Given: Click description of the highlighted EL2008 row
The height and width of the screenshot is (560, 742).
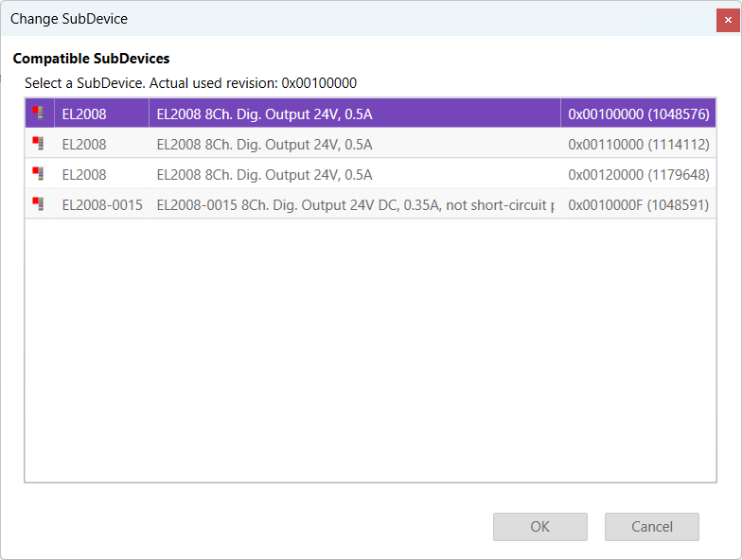Looking at the screenshot, I should [x=264, y=114].
